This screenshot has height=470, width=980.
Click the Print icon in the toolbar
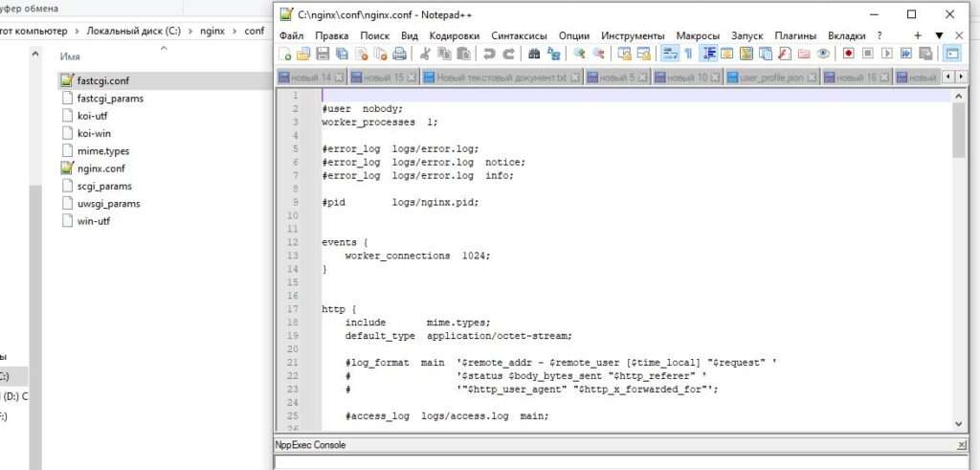coord(399,54)
